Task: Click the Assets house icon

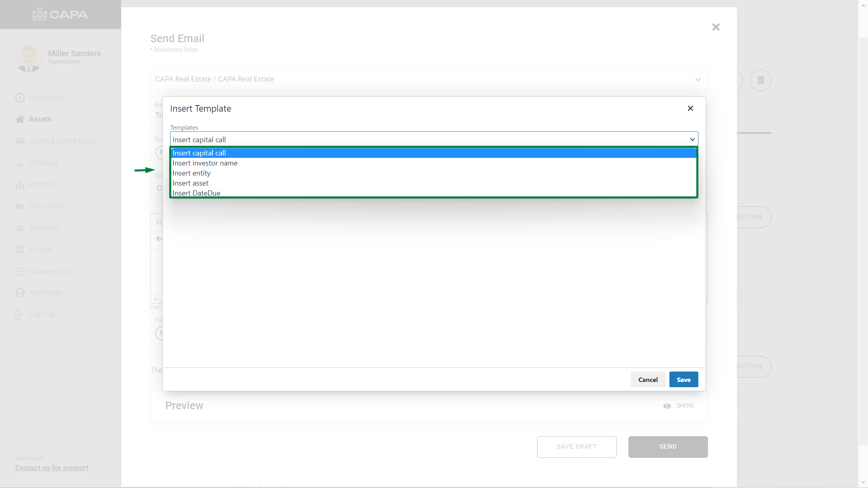Action: (20, 119)
